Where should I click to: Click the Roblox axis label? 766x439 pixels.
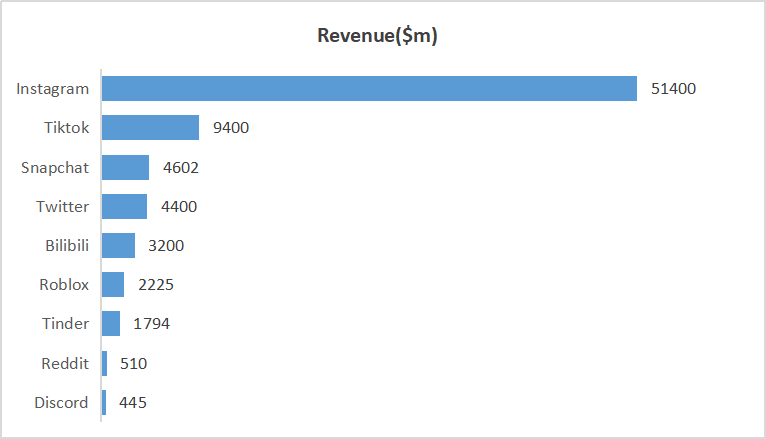[64, 284]
